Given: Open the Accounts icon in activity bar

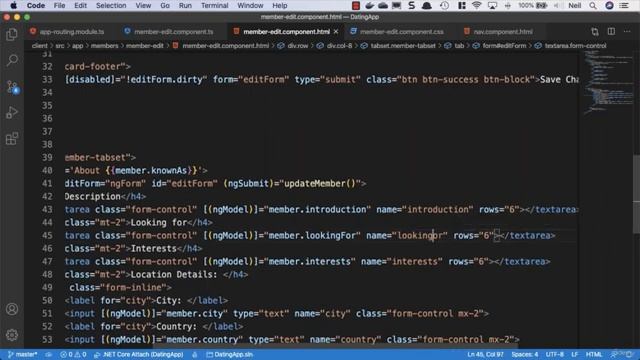Looking at the screenshot, I should point(12,309).
